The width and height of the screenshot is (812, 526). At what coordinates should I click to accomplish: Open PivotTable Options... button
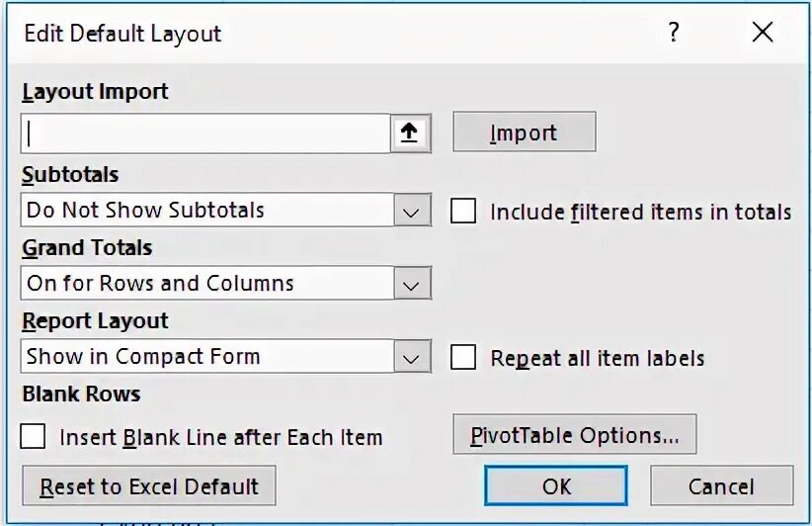click(x=574, y=434)
